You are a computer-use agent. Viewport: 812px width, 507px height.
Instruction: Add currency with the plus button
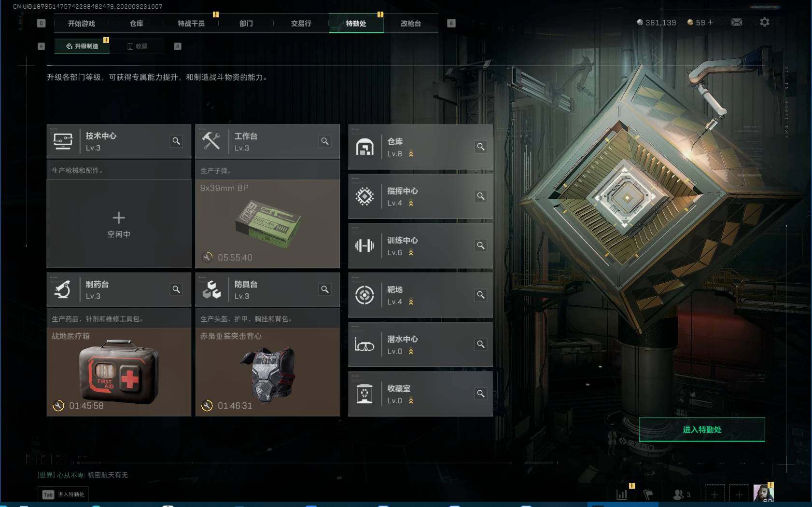tap(710, 22)
